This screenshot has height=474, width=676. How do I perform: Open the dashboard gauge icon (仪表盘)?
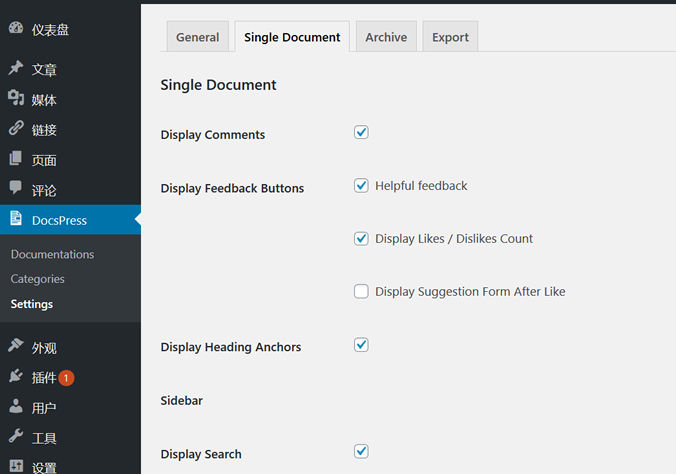[x=16, y=28]
